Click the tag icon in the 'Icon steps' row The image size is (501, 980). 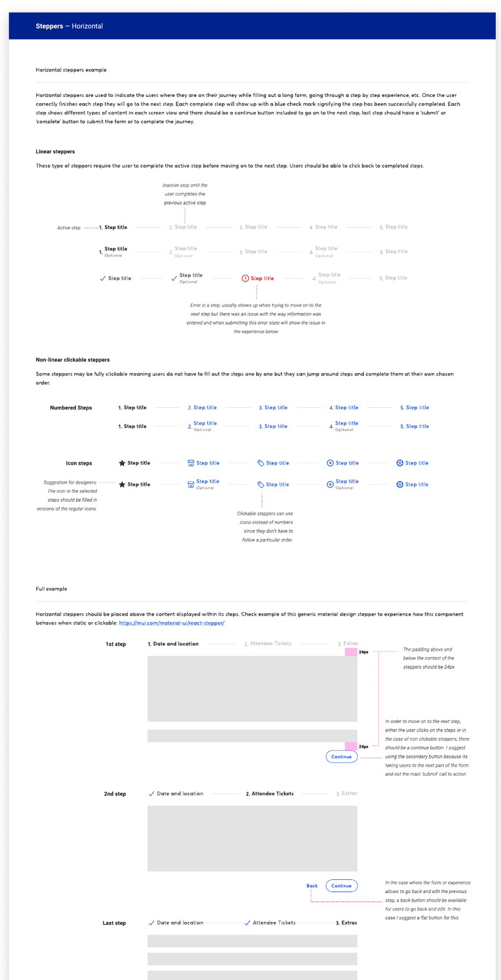coord(261,463)
